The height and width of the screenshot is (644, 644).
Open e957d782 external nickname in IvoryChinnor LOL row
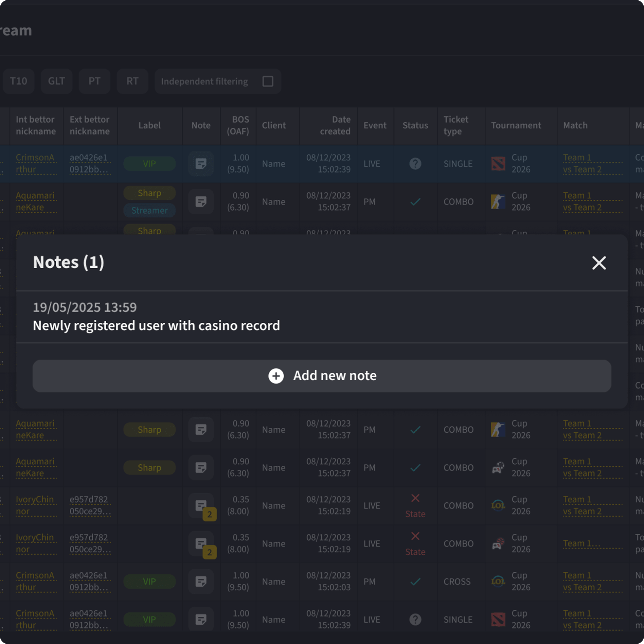click(90, 505)
